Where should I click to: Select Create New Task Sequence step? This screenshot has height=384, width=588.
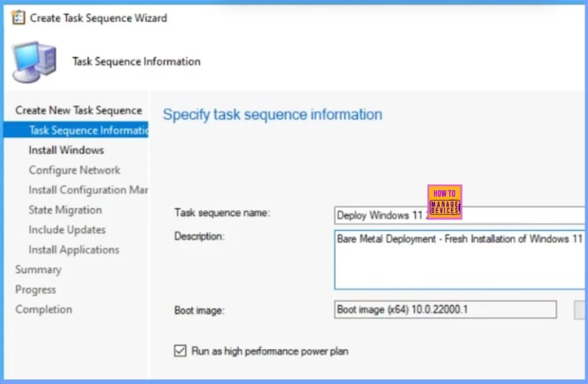point(78,110)
